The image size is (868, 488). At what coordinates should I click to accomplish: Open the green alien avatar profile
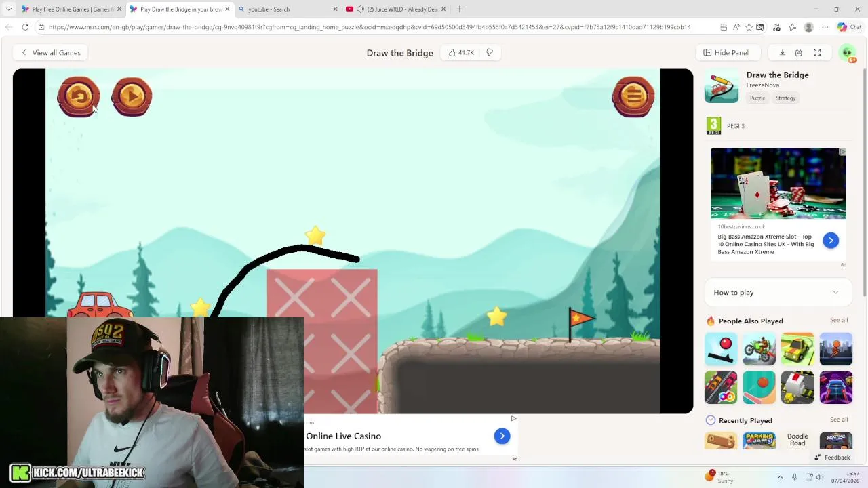tap(847, 53)
